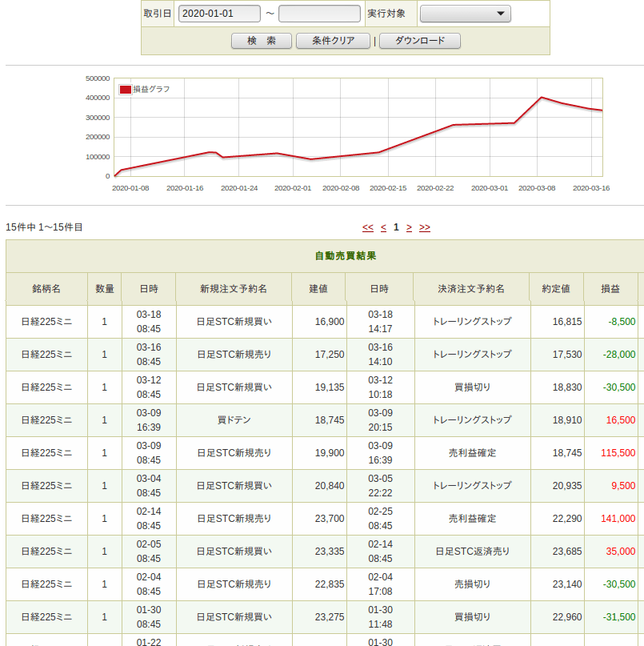Screen dimensions: 644x646
Task: Click the 買ドテン order row cell
Action: coord(234,420)
